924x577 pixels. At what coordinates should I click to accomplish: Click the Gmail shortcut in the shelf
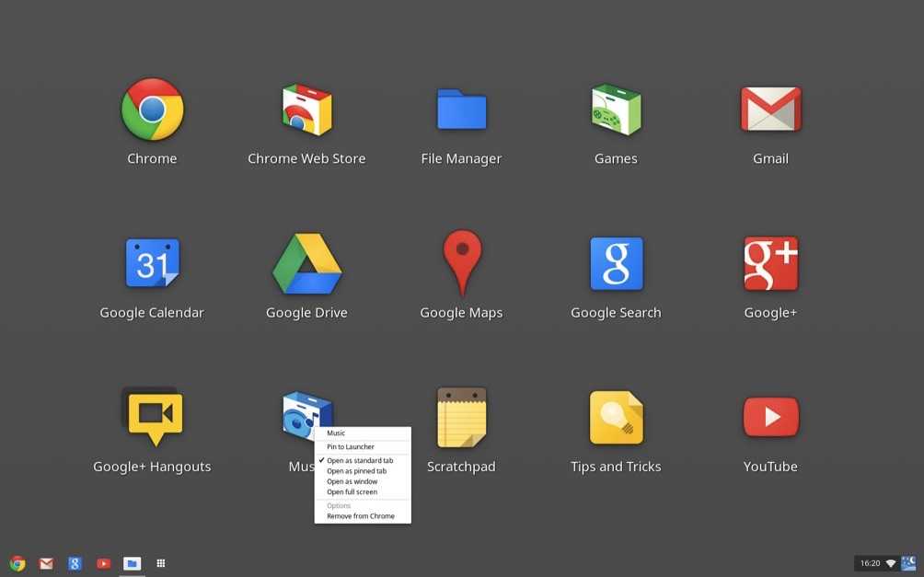click(46, 563)
